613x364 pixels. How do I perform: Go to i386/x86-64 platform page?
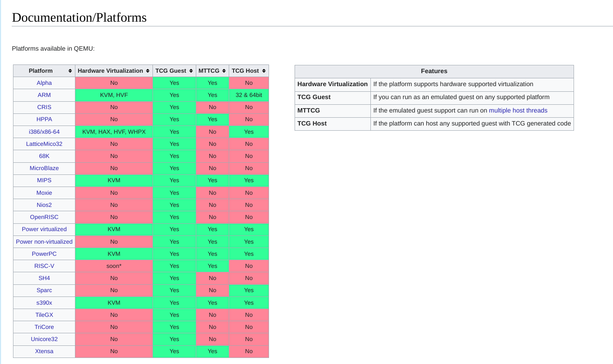[44, 132]
